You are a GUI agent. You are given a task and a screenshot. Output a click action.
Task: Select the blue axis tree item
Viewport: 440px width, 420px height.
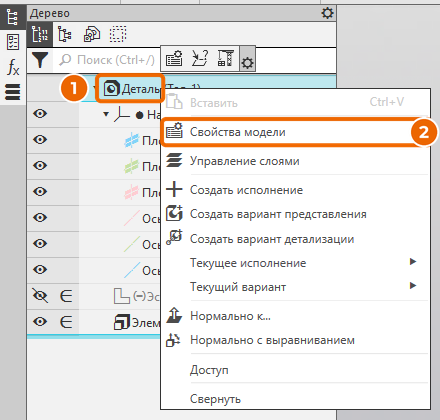(142, 270)
